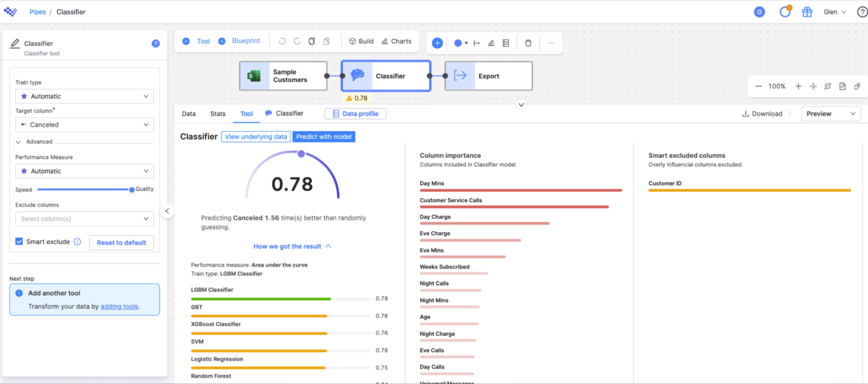
Task: Open the Classifier tab
Action: [x=284, y=113]
